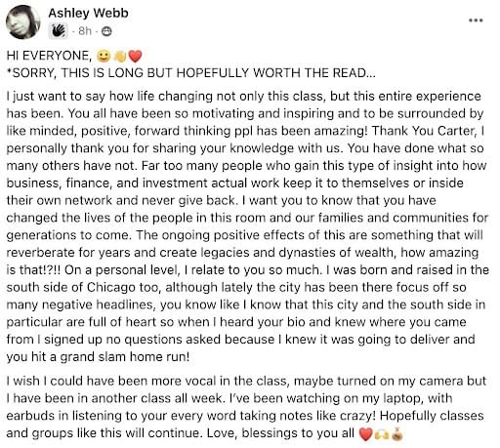Click the raised hands emoji ending the post
The height and width of the screenshot is (448, 500).
[x=382, y=433]
